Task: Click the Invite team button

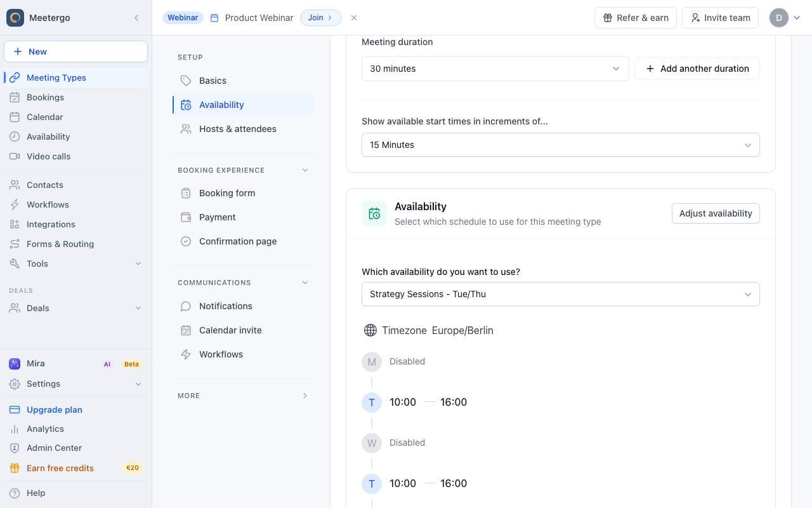Action: [720, 18]
